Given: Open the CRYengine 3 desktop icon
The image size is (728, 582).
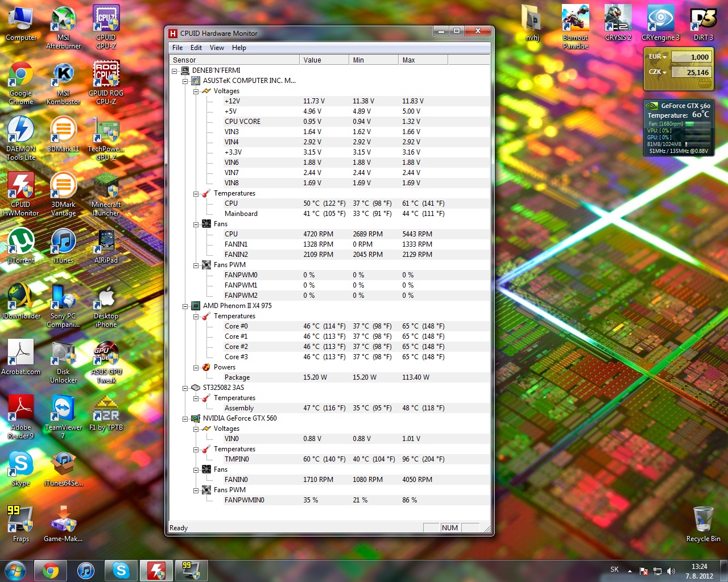Looking at the screenshot, I should pos(660,23).
